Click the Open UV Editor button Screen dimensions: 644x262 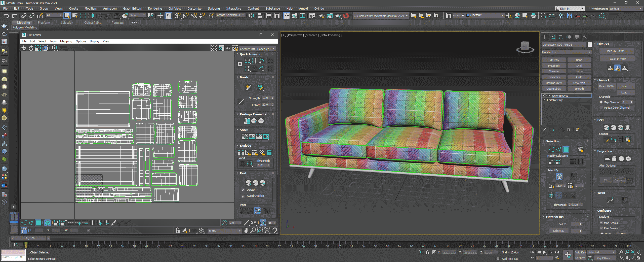click(x=616, y=51)
